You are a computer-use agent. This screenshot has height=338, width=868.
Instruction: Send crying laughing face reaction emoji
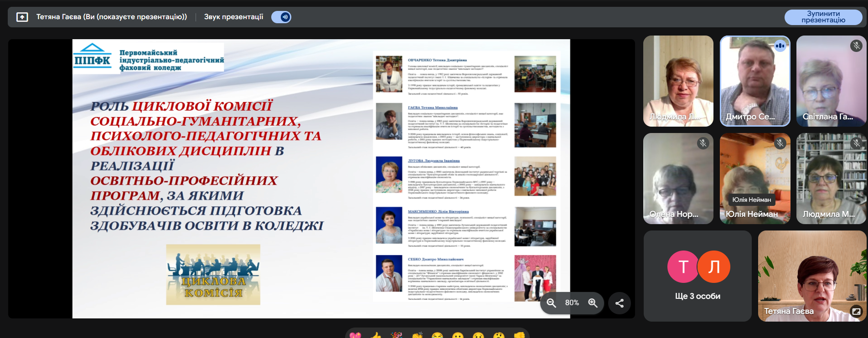(437, 335)
